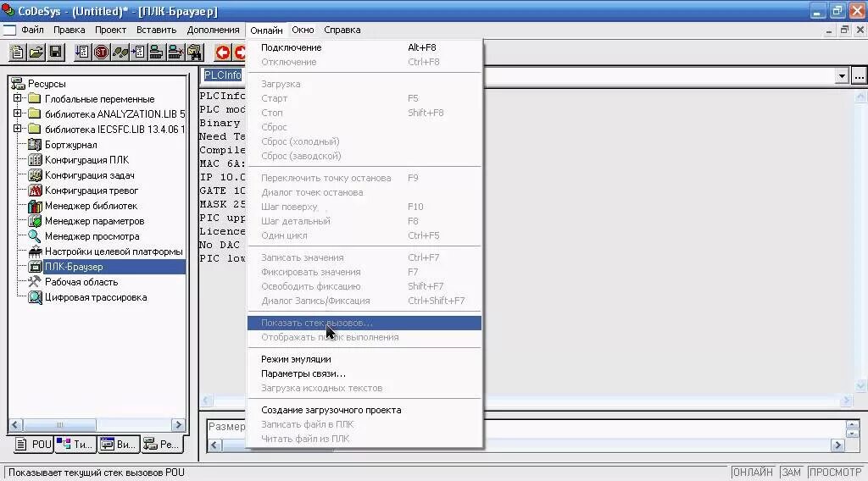Click the Менеджер просмотра magnifier icon

click(x=35, y=236)
